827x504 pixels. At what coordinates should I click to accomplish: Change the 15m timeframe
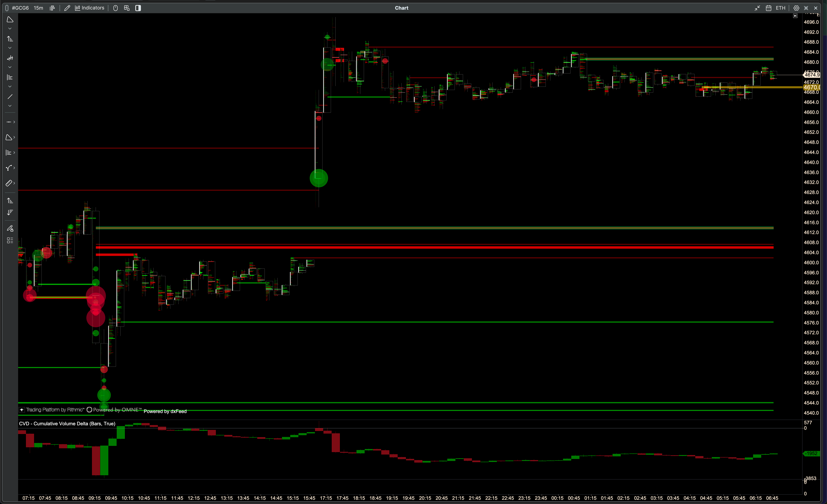click(x=38, y=8)
